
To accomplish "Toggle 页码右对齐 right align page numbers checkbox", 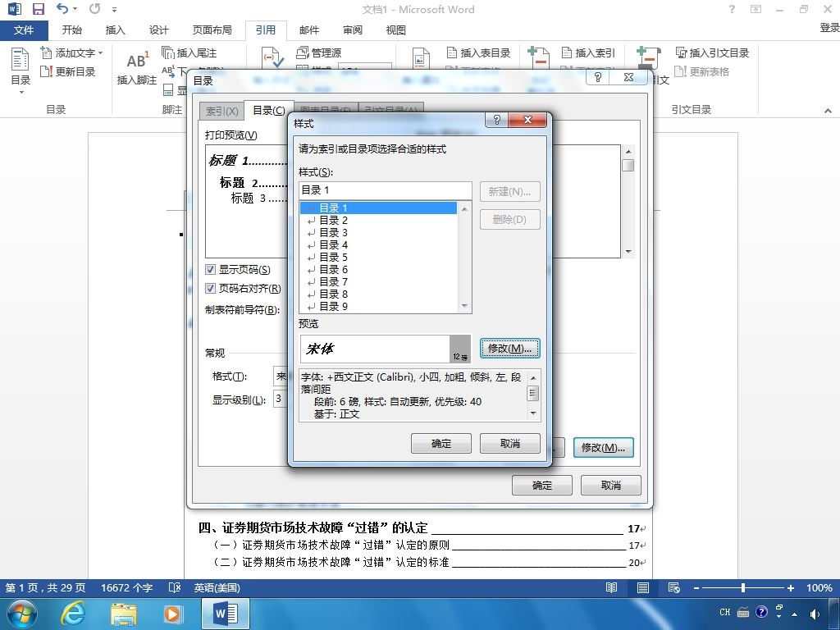I will coord(211,288).
